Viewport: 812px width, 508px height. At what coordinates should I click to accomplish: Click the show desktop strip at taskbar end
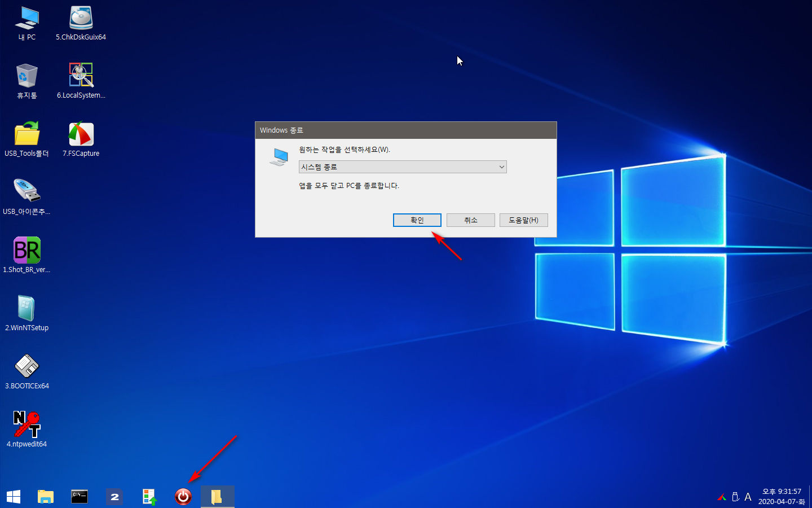pos(810,497)
